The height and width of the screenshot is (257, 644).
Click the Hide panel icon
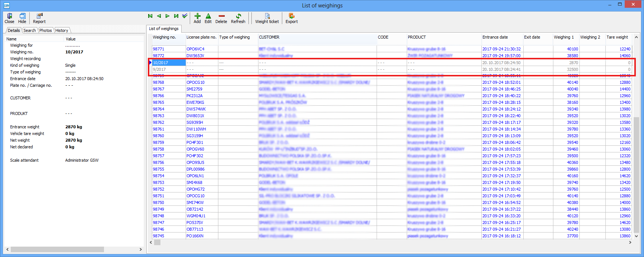[22, 18]
